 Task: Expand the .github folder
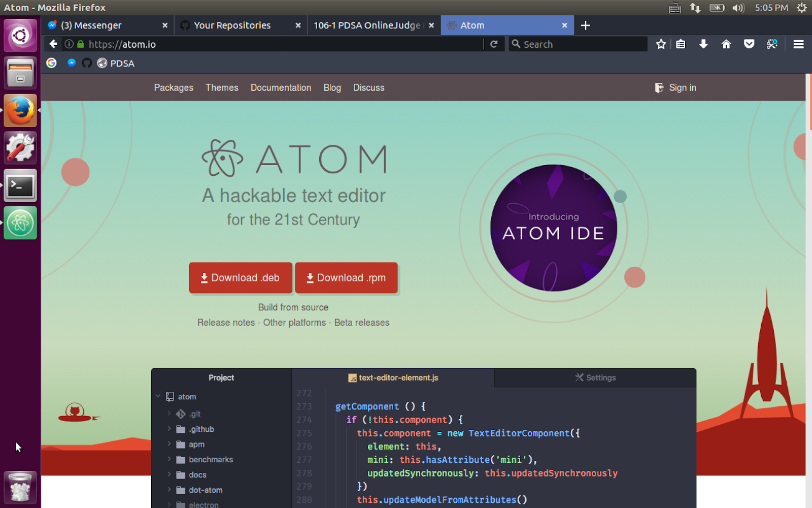click(x=169, y=429)
